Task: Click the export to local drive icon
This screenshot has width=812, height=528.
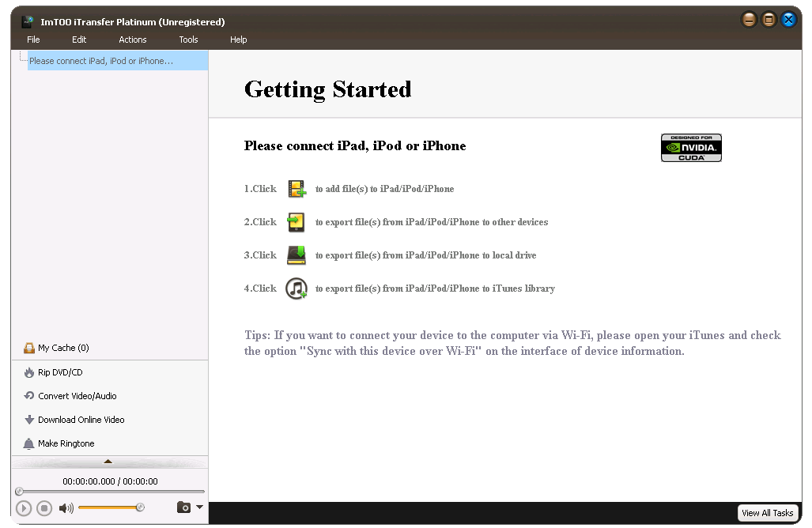Action: (x=296, y=255)
